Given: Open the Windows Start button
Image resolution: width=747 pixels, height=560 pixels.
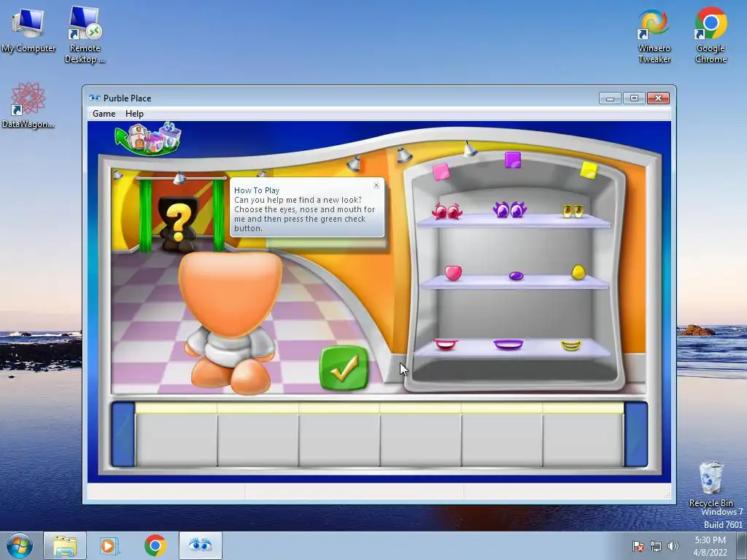Looking at the screenshot, I should tap(20, 545).
